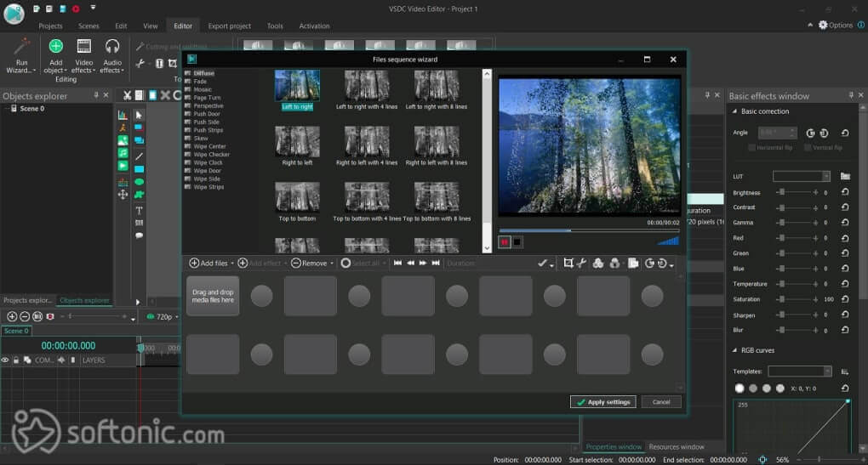868x465 pixels.
Task: Select the chart object tool in vertical toolbar
Action: coord(123,115)
